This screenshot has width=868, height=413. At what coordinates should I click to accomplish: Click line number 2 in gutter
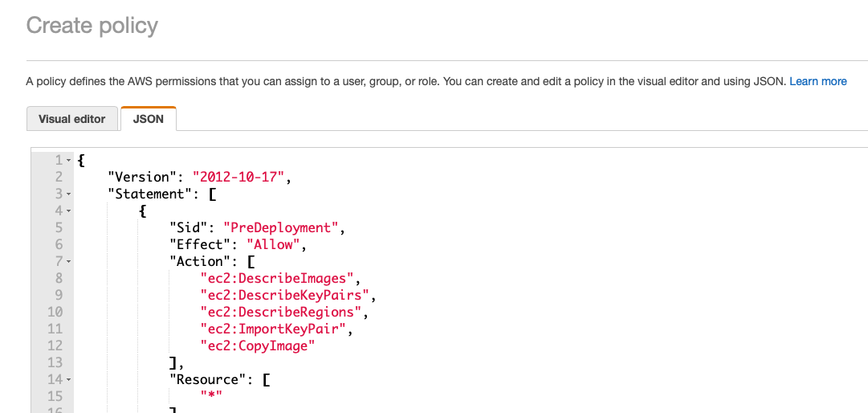[59, 177]
